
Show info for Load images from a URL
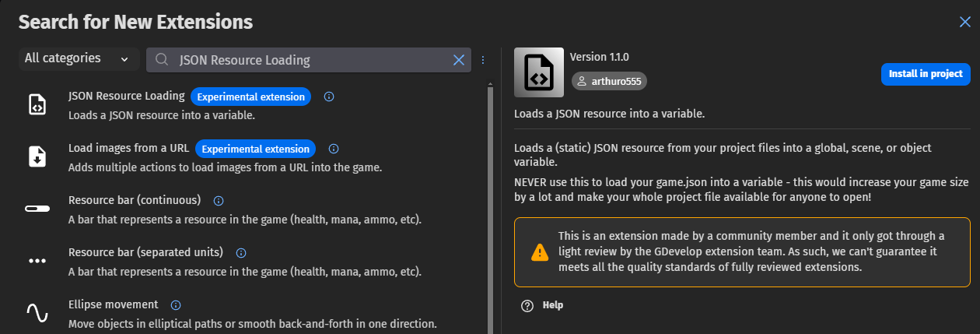(x=334, y=149)
